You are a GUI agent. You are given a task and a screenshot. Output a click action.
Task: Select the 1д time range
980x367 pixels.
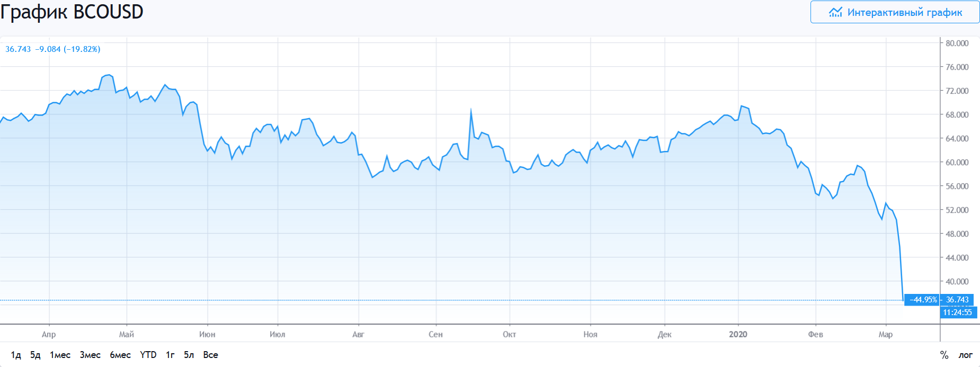pos(16,355)
